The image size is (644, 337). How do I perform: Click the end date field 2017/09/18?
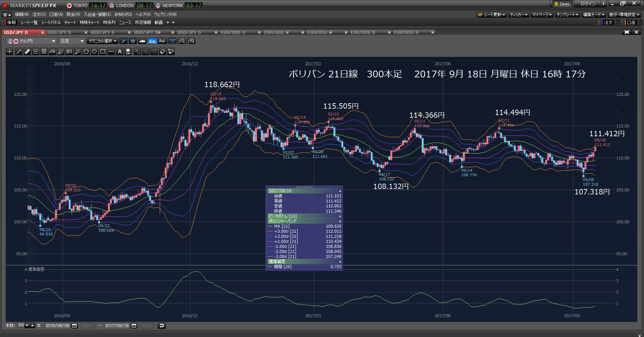(117, 326)
